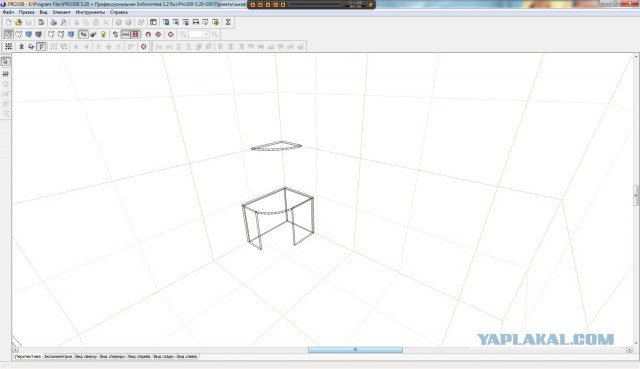640x369 pixels.
Task: Switch to the Вид сверху tab
Action: click(86, 356)
